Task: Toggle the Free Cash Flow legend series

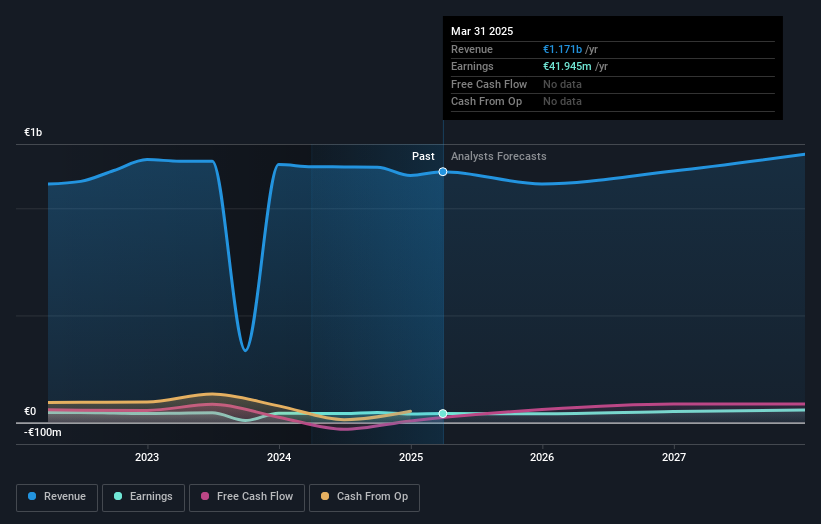Action: (247, 497)
